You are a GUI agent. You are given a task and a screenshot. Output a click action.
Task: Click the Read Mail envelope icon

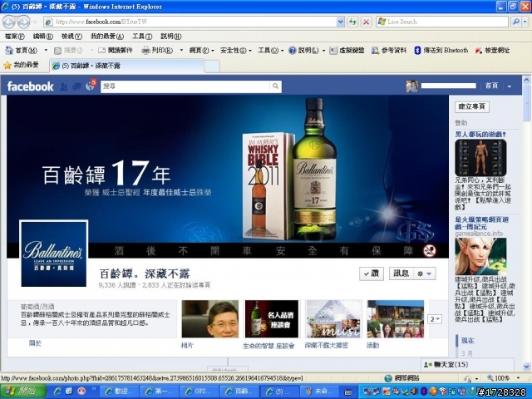pos(101,51)
